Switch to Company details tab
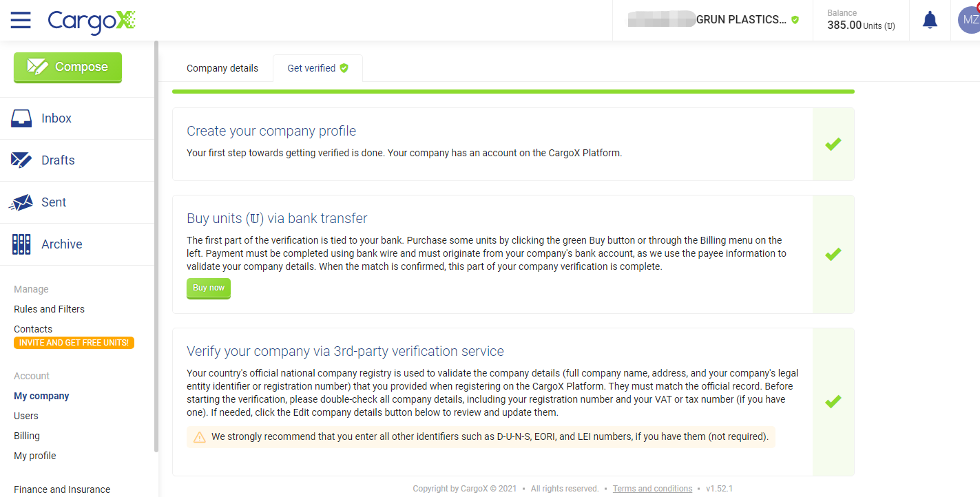980x497 pixels. 222,68
